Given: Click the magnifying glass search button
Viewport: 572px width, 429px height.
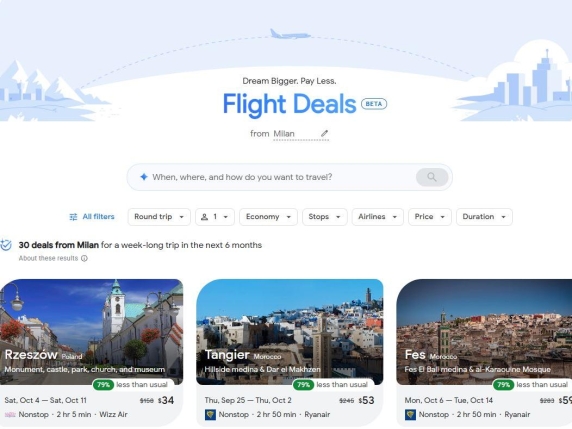Looking at the screenshot, I should (x=432, y=177).
